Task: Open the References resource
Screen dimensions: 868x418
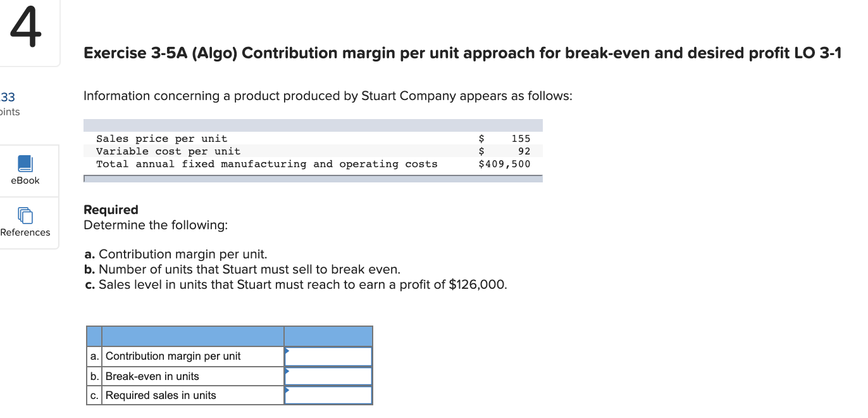Action: point(25,223)
